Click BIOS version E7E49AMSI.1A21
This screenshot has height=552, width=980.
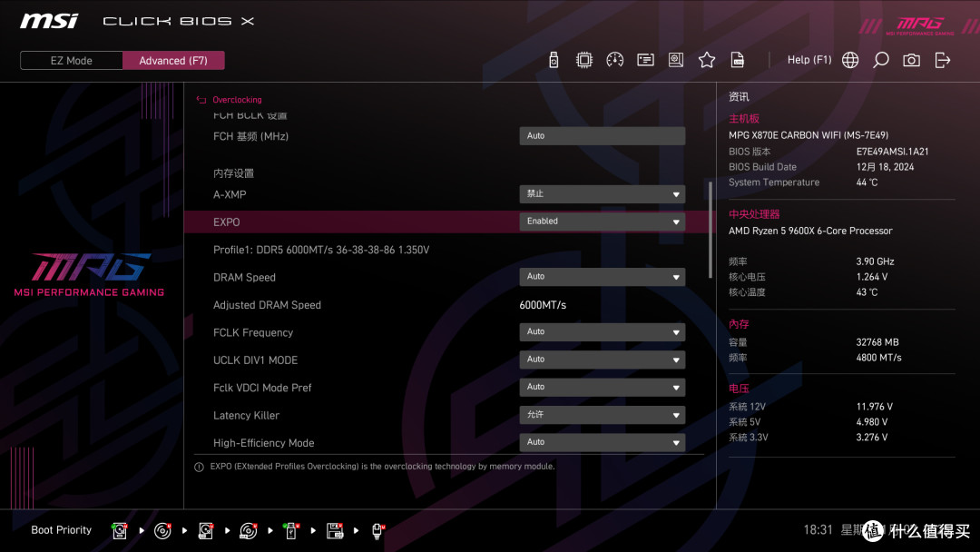[892, 152]
